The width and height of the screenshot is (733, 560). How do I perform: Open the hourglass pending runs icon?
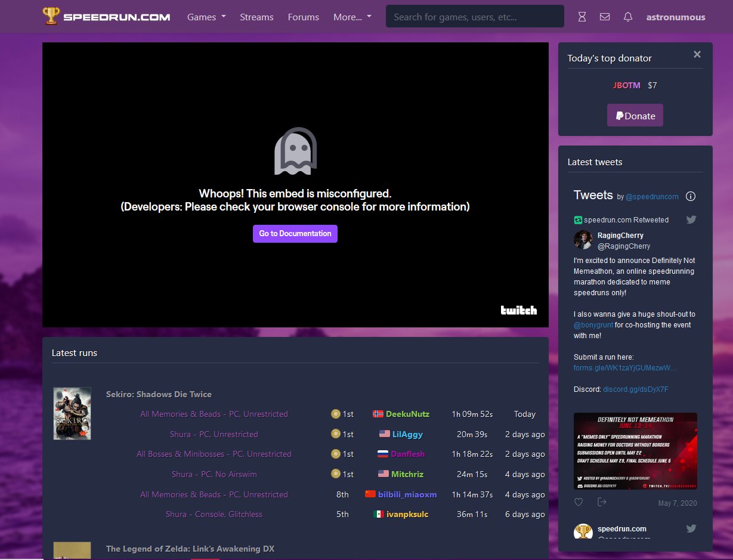[582, 17]
